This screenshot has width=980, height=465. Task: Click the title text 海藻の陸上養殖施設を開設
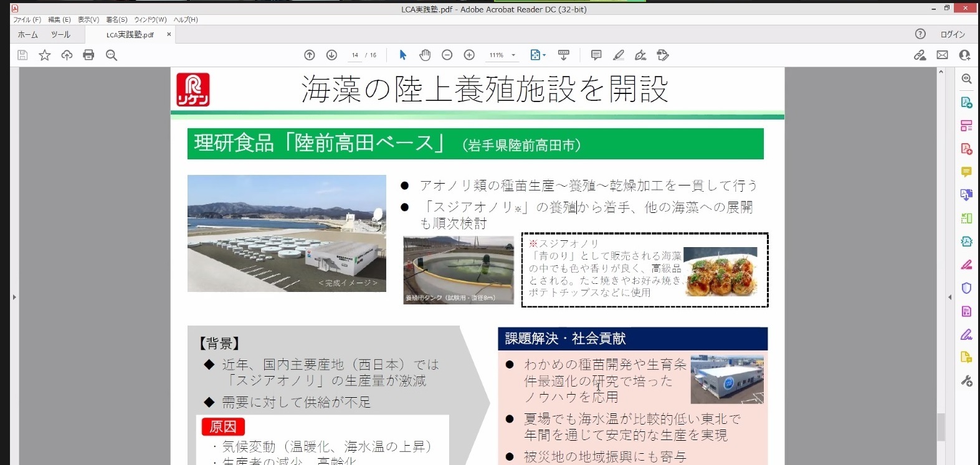click(x=485, y=89)
